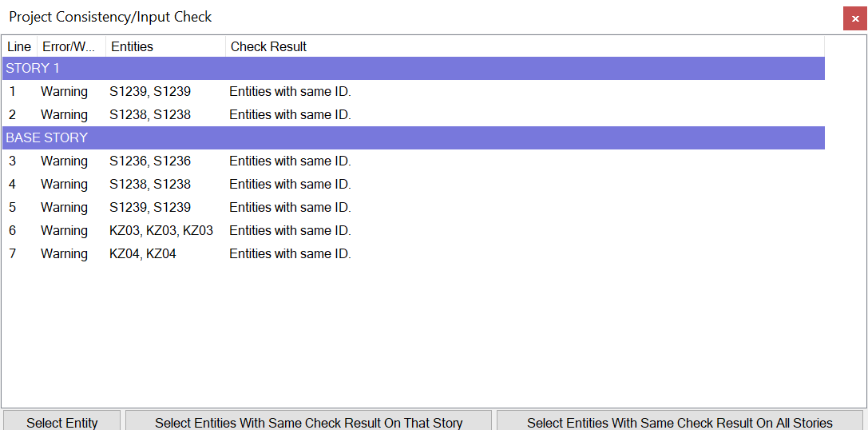Sort by the Error/W... column header
Image resolution: width=868 pixels, height=430 pixels.
pyautogui.click(x=71, y=46)
